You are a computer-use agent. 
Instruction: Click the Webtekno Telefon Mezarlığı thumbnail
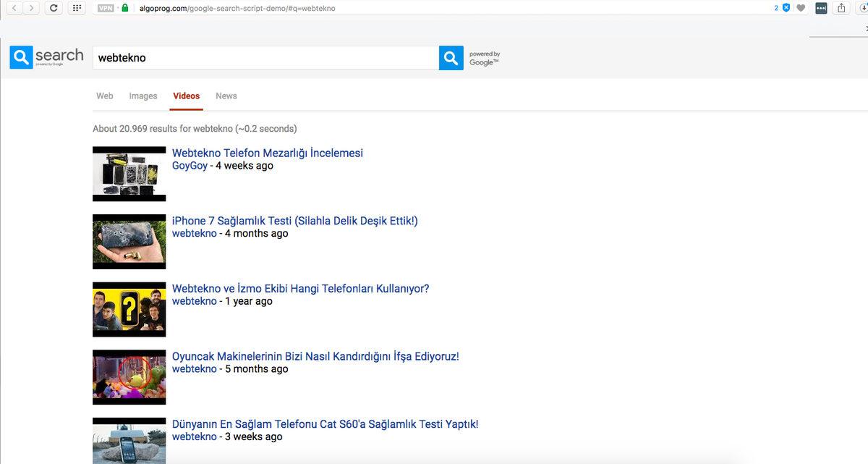tap(129, 174)
